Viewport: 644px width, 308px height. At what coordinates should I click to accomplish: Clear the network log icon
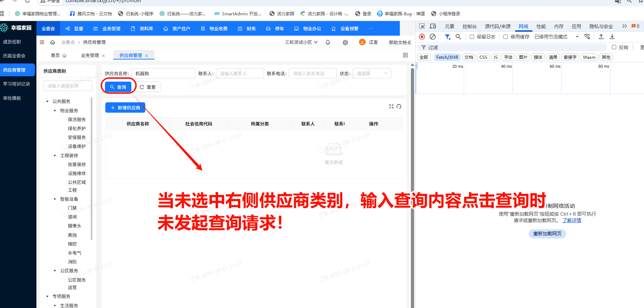[433, 37]
